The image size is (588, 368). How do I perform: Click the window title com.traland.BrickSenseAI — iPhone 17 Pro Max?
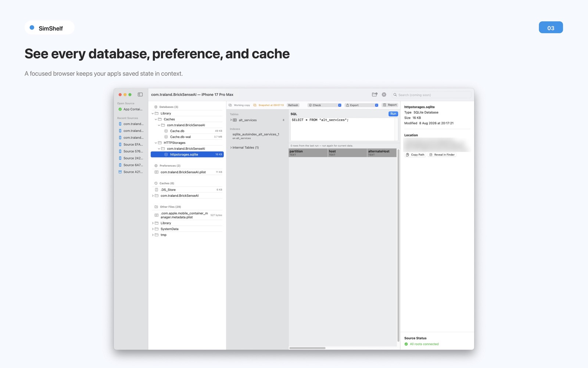point(192,95)
